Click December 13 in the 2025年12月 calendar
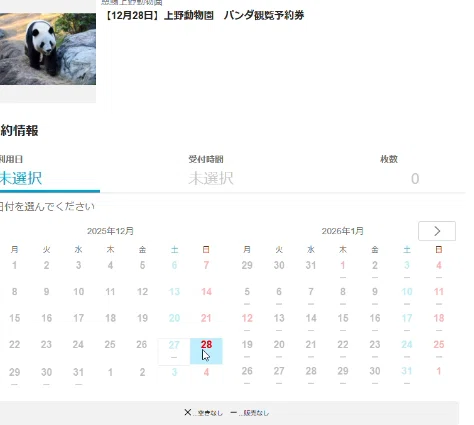Viewport: 474px width, 425px height. point(174,292)
